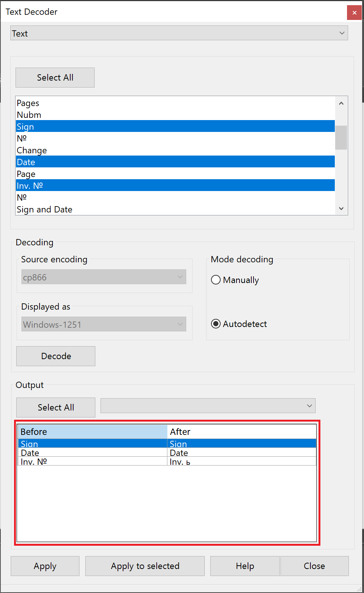Click the Apply to selected button

pos(145,566)
